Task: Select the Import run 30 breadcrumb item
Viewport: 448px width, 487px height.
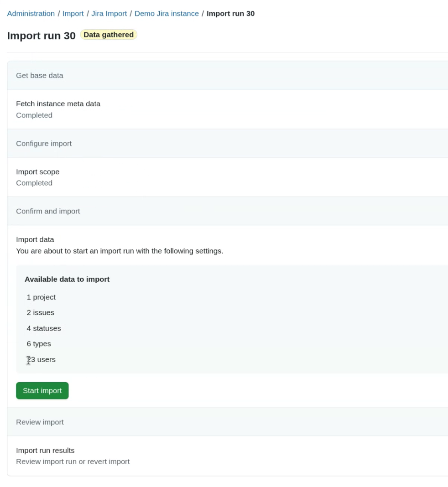Action: coord(230,13)
